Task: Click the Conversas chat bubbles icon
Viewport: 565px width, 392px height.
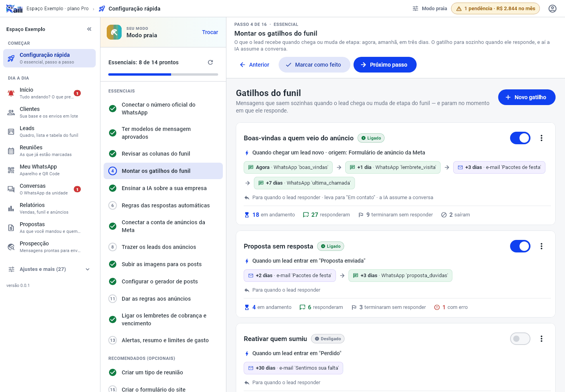Action: click(11, 189)
